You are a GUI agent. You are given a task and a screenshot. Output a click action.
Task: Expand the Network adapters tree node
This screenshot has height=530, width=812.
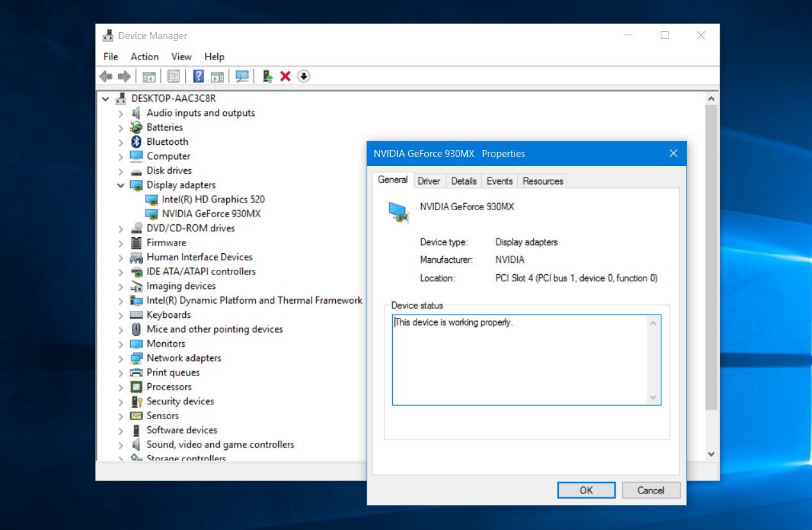pos(121,358)
